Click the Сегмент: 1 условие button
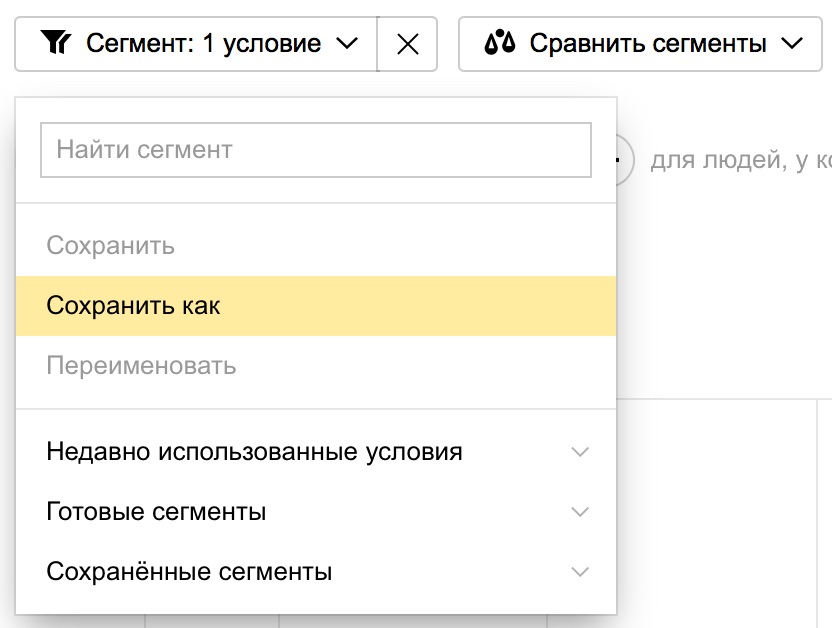The height and width of the screenshot is (628, 832). tap(195, 43)
